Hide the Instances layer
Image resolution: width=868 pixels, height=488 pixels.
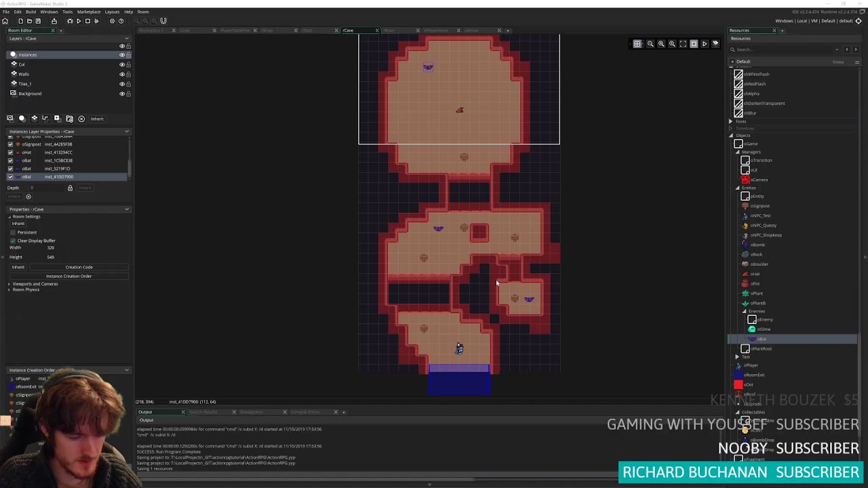(x=122, y=55)
